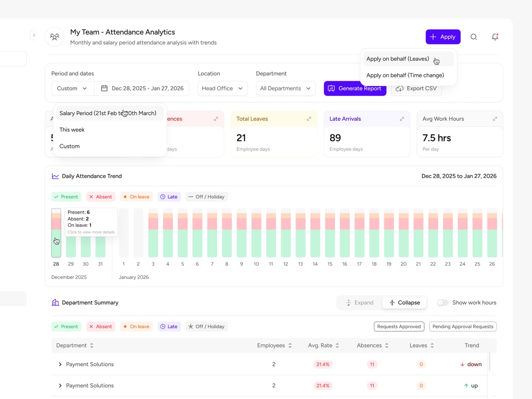
Task: Sort by the Department column arrows
Action: pos(92,345)
